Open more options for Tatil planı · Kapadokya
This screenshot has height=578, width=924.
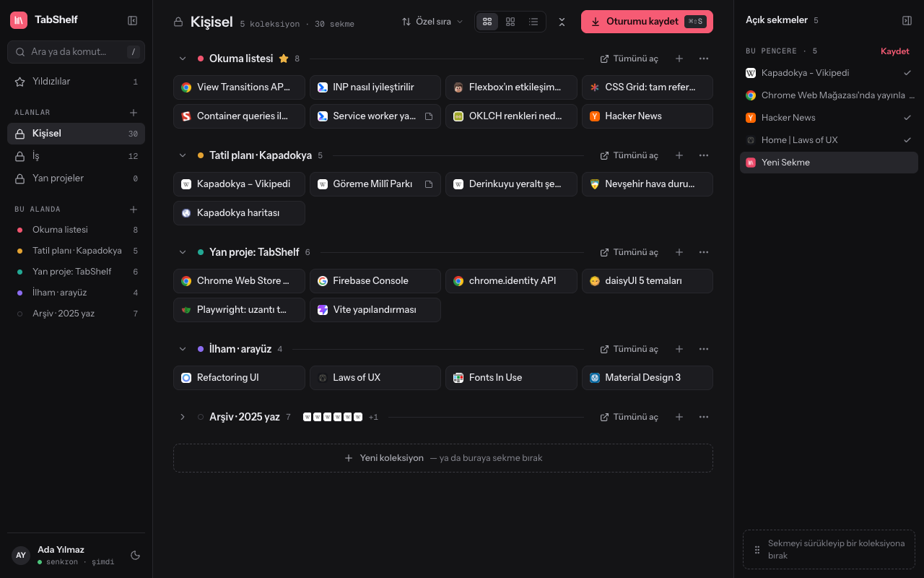(704, 155)
